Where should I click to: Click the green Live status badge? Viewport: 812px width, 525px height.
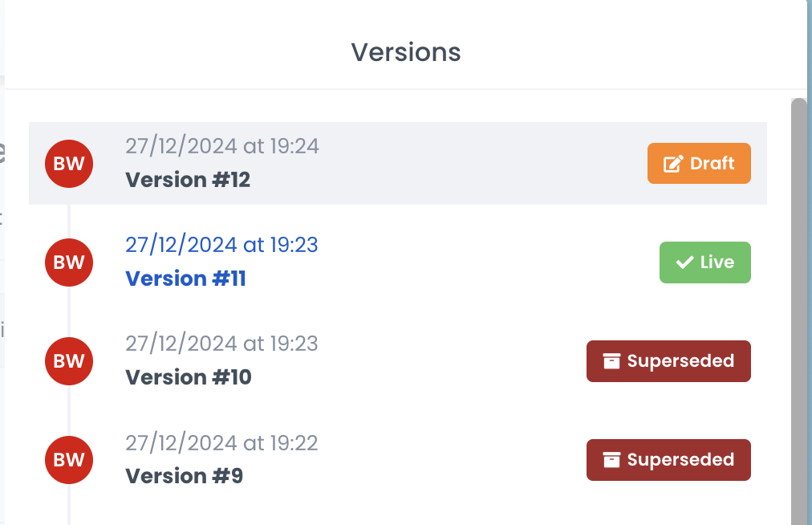(x=704, y=262)
